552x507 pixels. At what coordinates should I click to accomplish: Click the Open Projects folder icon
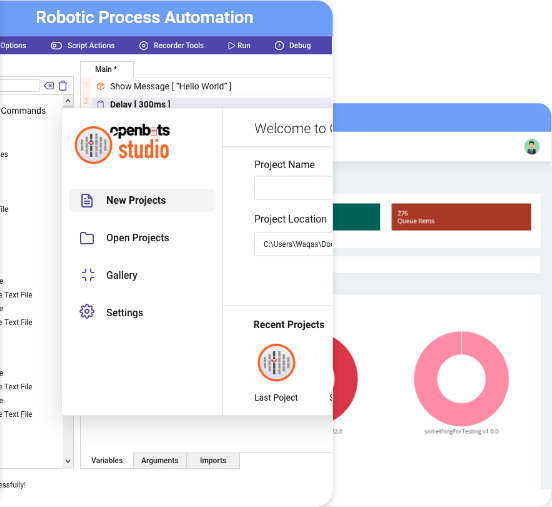click(87, 238)
